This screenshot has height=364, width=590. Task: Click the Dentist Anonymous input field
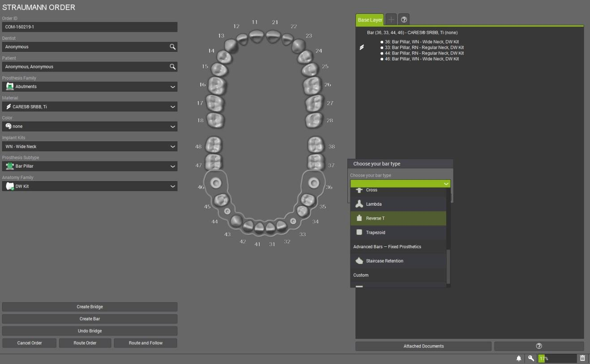[x=90, y=47]
